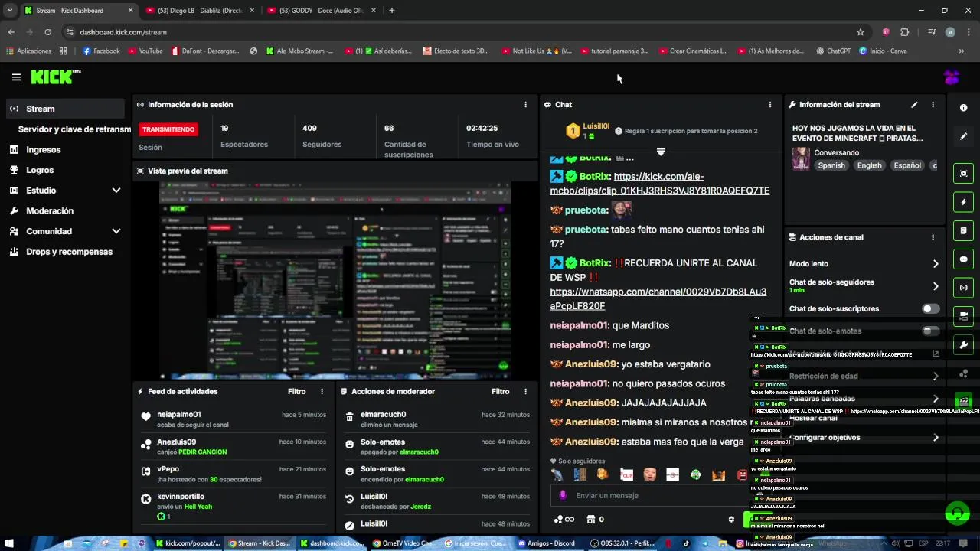980x551 pixels.
Task: Click the chat bubble icon in the right sidebar
Action: (964, 259)
